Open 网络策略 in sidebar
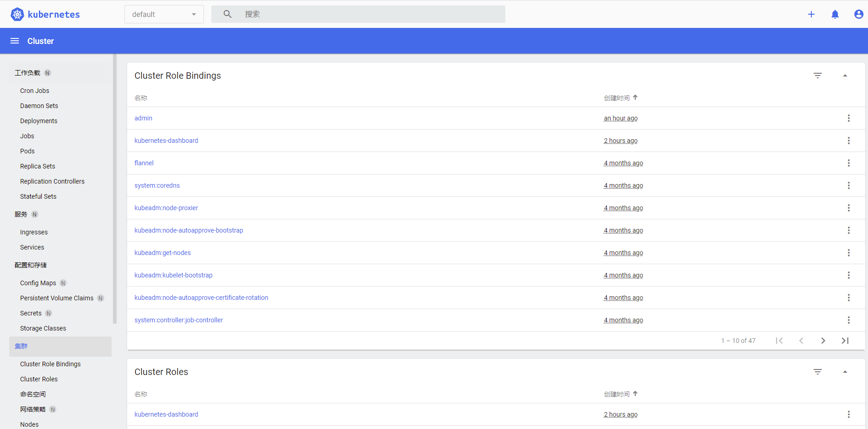Image resolution: width=868 pixels, height=429 pixels. point(33,409)
